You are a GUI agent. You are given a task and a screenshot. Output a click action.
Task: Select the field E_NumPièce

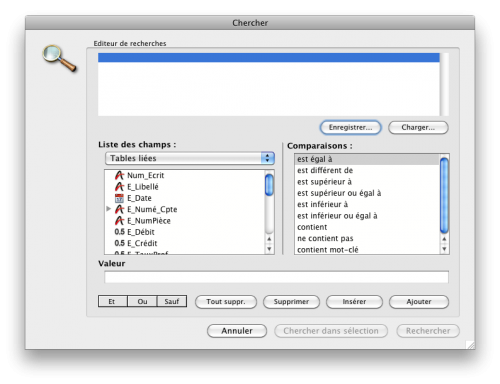pos(149,221)
